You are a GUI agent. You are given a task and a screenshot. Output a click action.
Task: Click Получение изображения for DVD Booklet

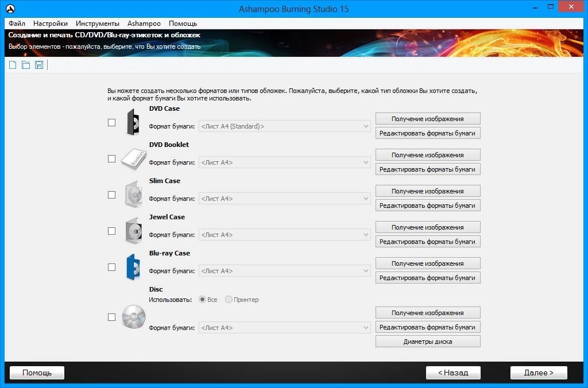pyautogui.click(x=428, y=155)
